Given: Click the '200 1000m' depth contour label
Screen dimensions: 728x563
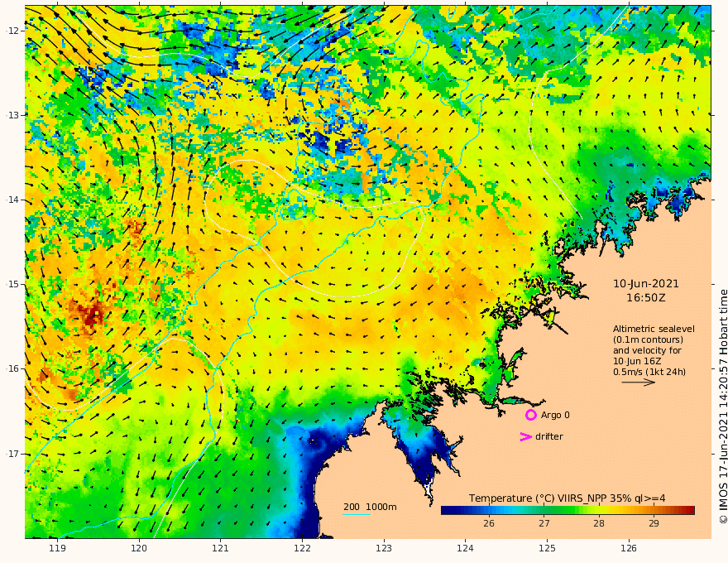Looking at the screenshot, I should (370, 507).
